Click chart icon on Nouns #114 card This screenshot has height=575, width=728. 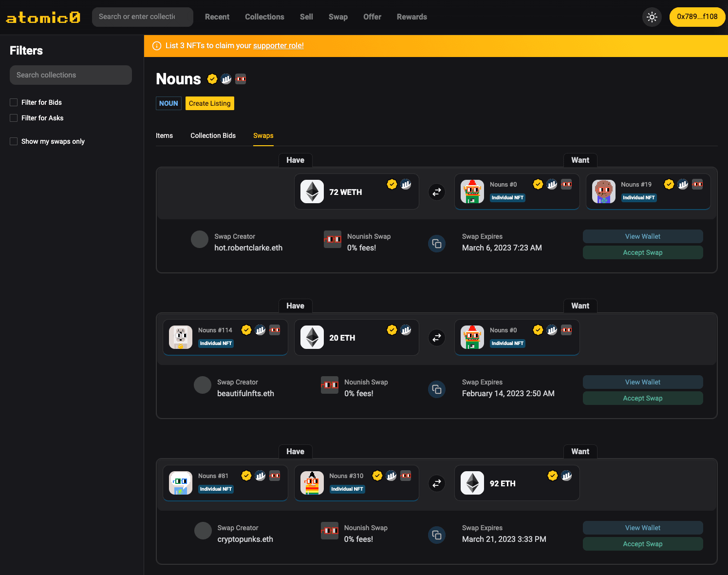click(261, 330)
